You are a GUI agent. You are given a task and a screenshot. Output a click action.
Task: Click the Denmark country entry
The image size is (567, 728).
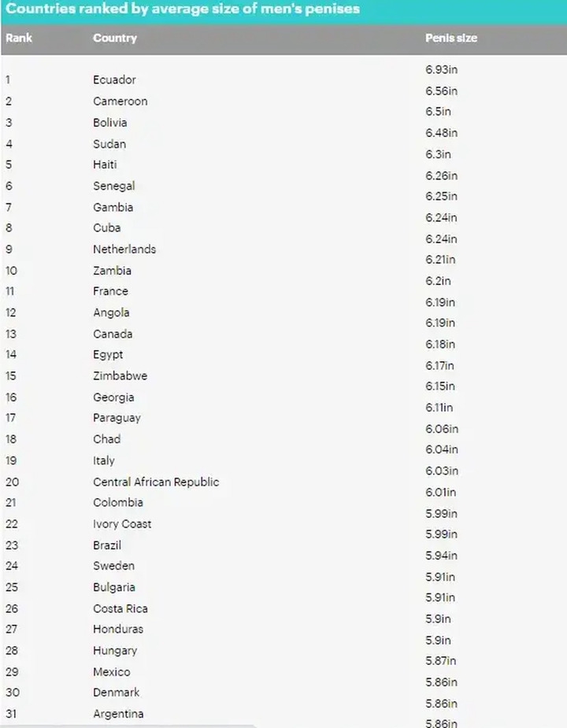tap(117, 693)
